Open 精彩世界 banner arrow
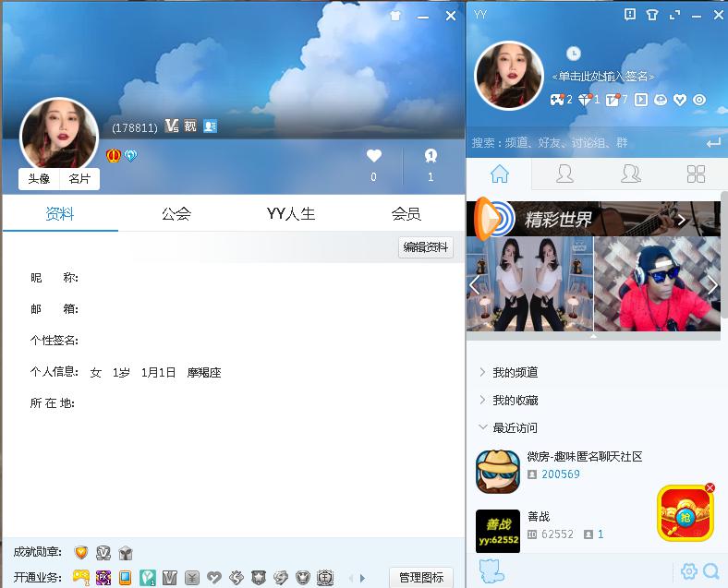728x588 pixels. pos(682,220)
